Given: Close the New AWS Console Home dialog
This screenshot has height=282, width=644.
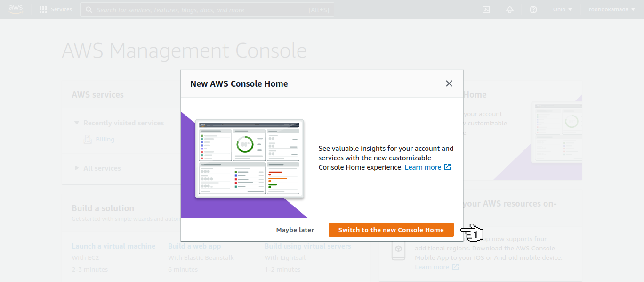Looking at the screenshot, I should pyautogui.click(x=449, y=83).
